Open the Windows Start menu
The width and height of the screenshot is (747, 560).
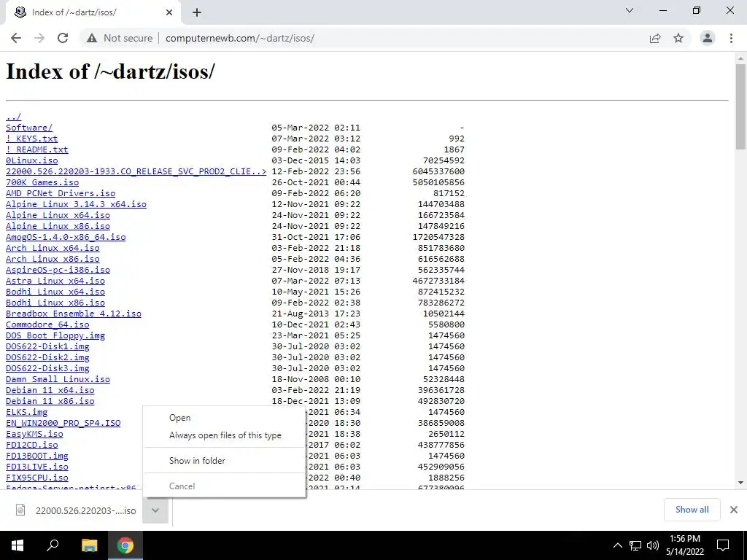pyautogui.click(x=18, y=545)
